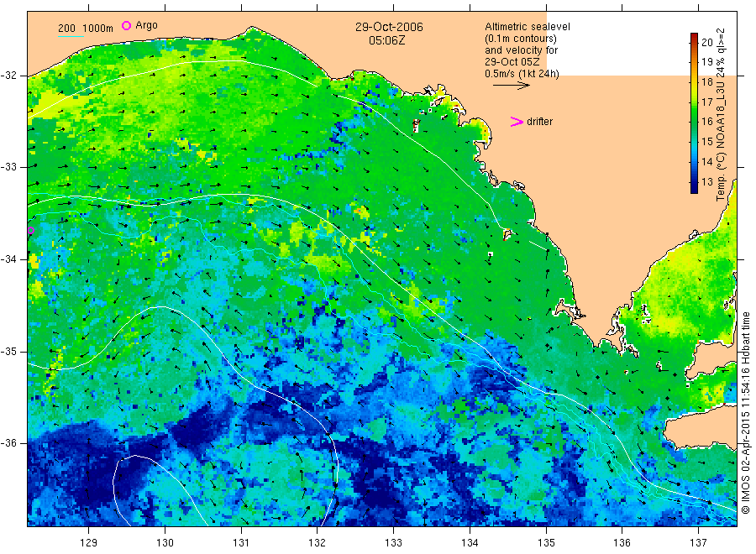The height and width of the screenshot is (554, 756).
Task: Click the longitude label '132'
Action: point(318,542)
